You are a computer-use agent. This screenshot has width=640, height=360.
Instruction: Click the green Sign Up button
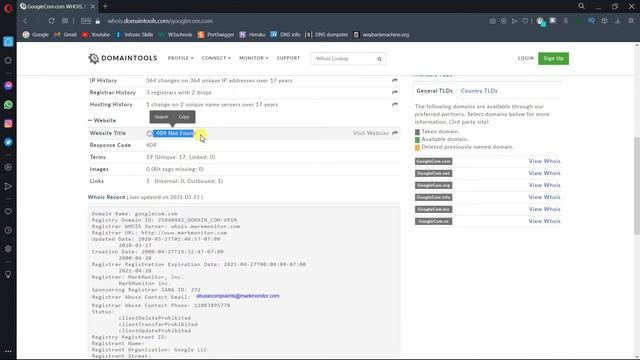pyautogui.click(x=553, y=58)
